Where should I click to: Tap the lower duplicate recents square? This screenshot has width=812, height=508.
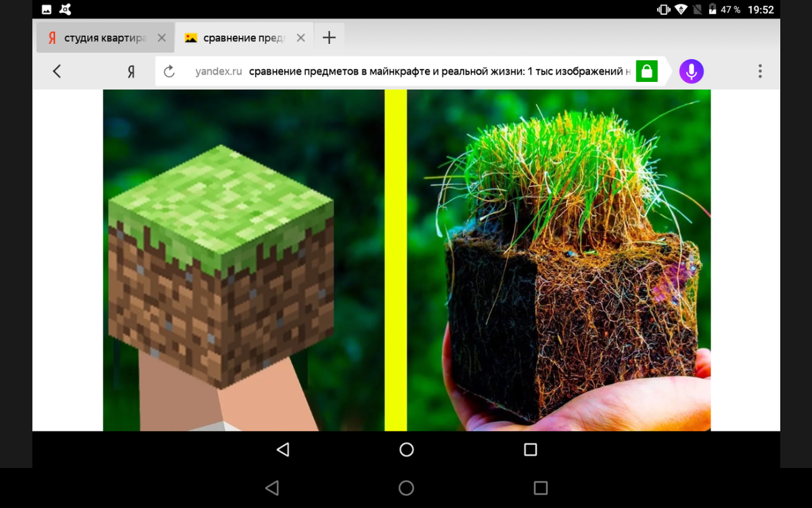[540, 488]
